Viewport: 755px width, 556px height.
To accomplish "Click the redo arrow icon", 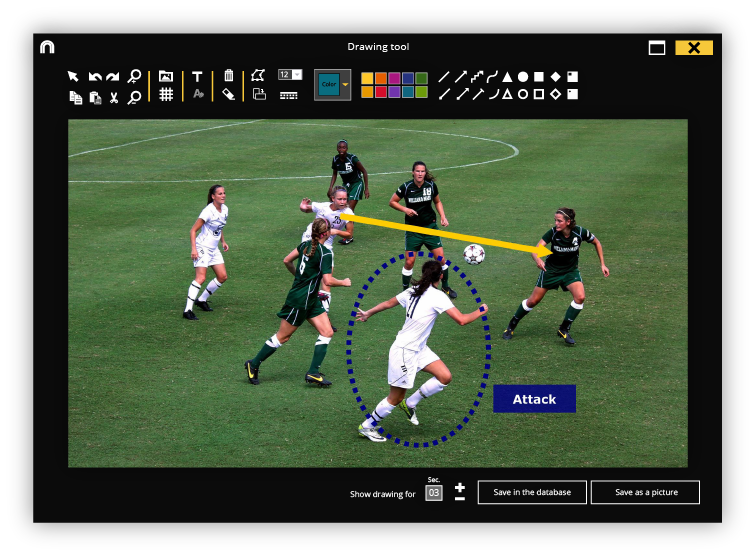I will pos(113,77).
